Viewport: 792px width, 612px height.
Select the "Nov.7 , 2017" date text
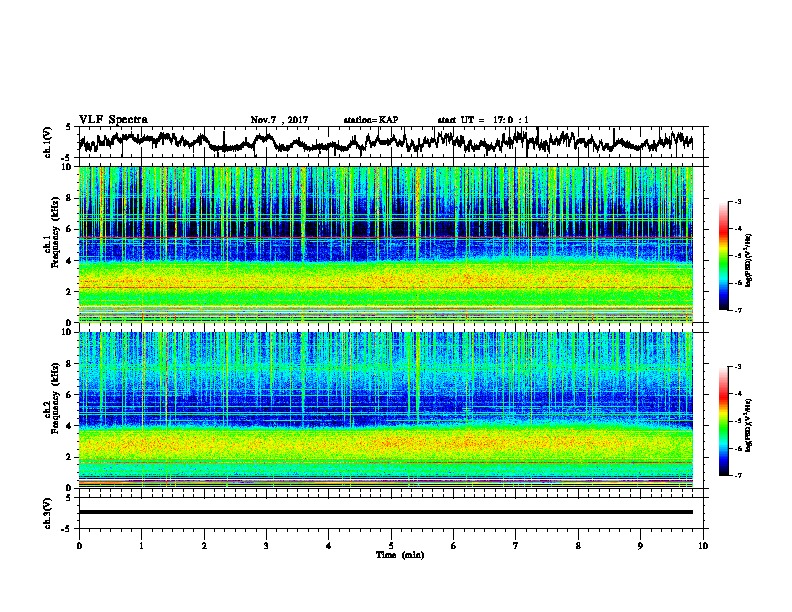279,120
